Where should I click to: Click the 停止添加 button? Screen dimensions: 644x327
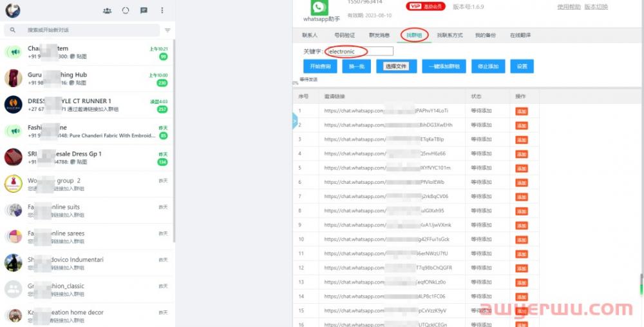pos(488,66)
